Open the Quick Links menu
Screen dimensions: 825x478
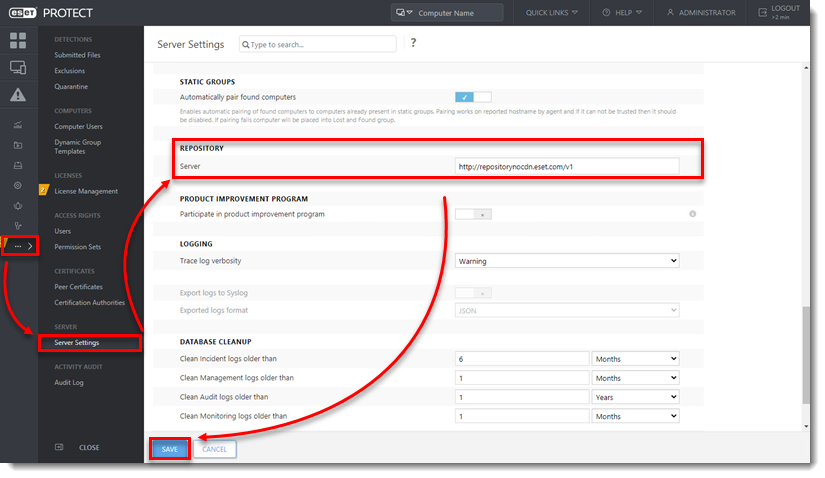coord(553,13)
